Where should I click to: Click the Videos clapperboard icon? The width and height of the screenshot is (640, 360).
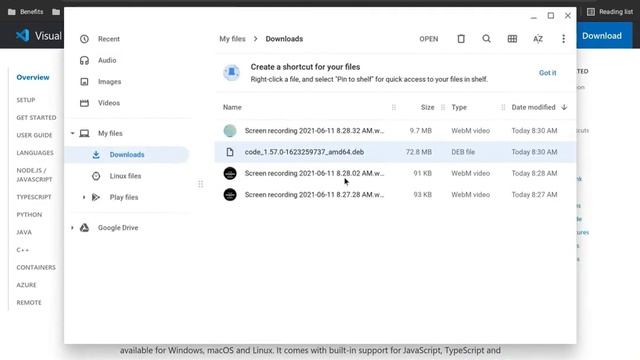(x=84, y=103)
